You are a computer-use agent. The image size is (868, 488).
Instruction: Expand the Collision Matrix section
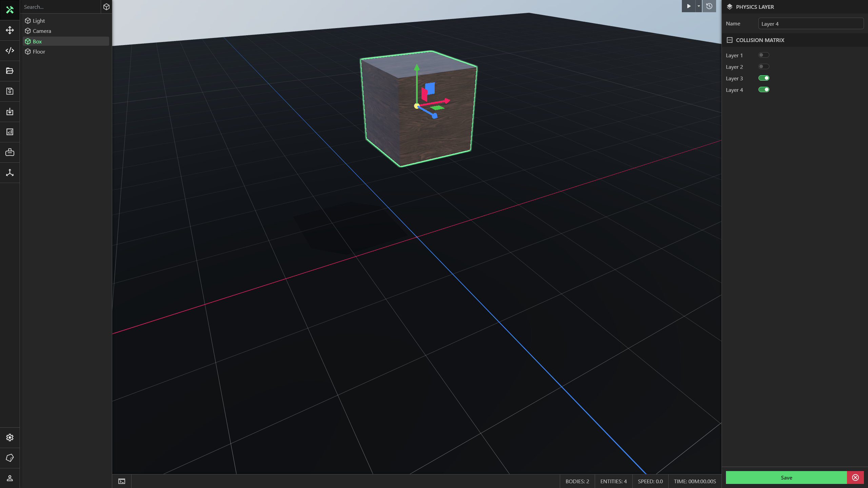pyautogui.click(x=729, y=39)
